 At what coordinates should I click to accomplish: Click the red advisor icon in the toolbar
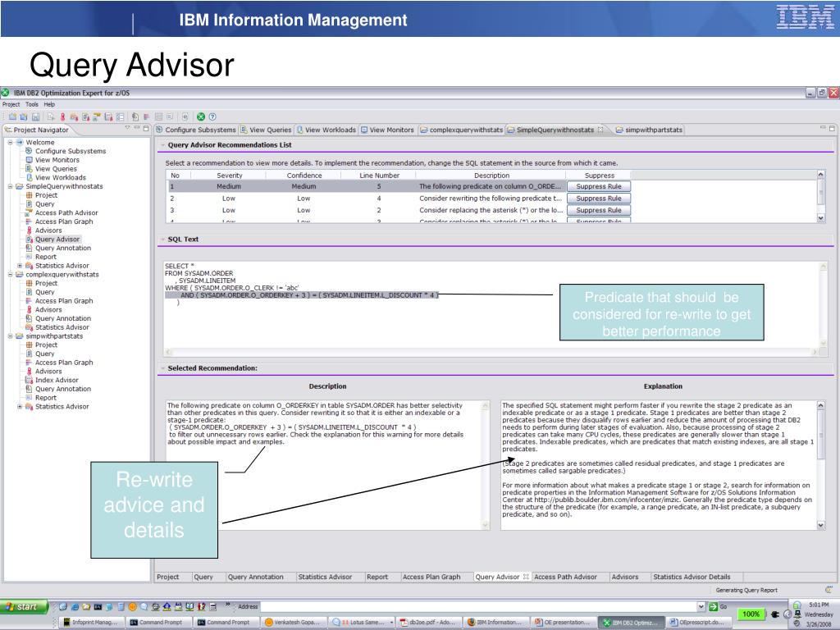coord(62,116)
